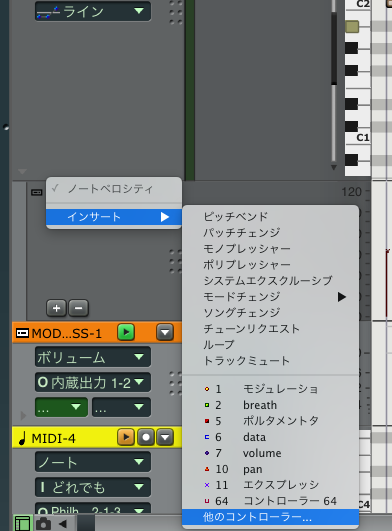Image resolution: width=392 pixels, height=531 pixels.
Task: Select トラックミュート menu item
Action: click(270, 361)
